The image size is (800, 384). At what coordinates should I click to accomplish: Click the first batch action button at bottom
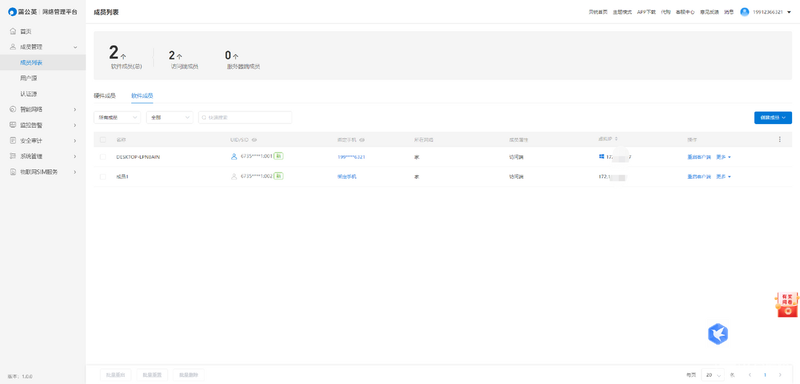coord(116,375)
